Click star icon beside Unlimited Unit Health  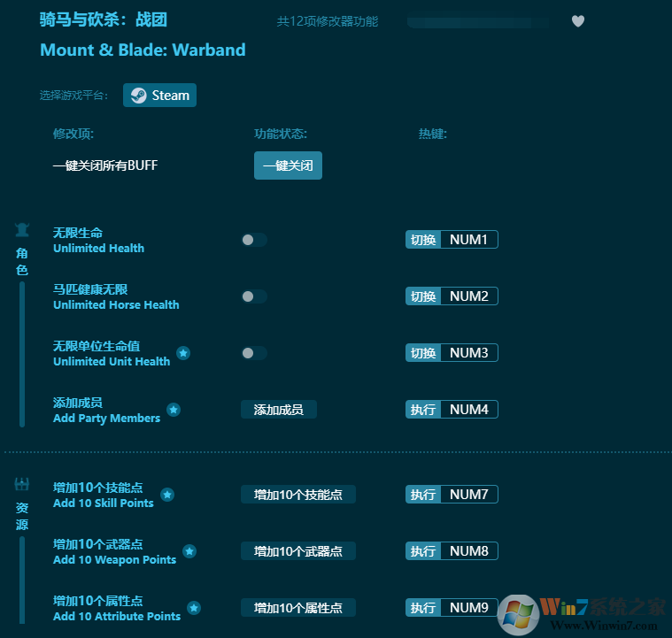click(x=183, y=353)
